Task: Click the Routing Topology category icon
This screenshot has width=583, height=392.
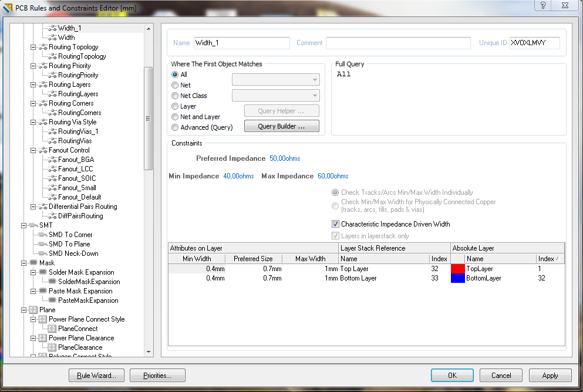Action: click(43, 47)
